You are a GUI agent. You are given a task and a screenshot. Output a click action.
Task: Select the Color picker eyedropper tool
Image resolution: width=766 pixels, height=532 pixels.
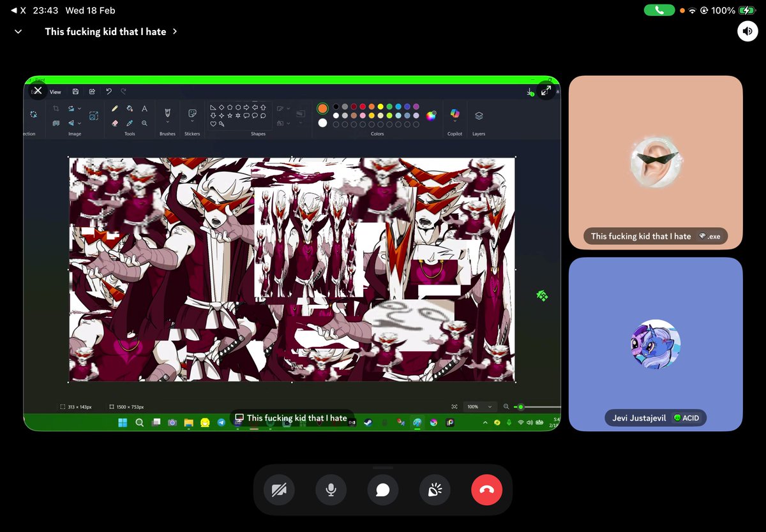(130, 122)
